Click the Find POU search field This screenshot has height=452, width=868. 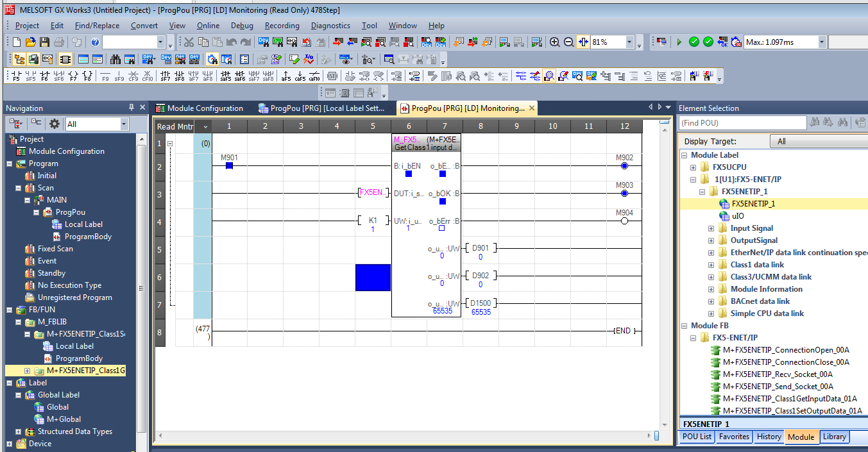coord(742,122)
